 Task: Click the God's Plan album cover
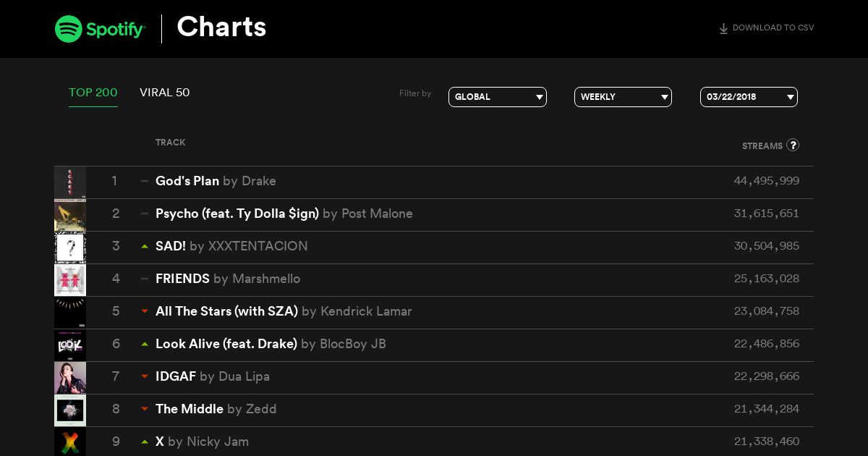tap(70, 182)
